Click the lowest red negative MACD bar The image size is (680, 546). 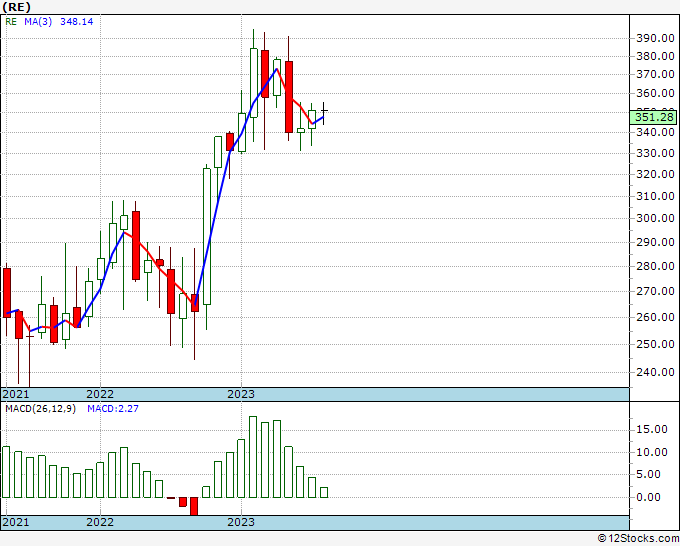point(194,506)
